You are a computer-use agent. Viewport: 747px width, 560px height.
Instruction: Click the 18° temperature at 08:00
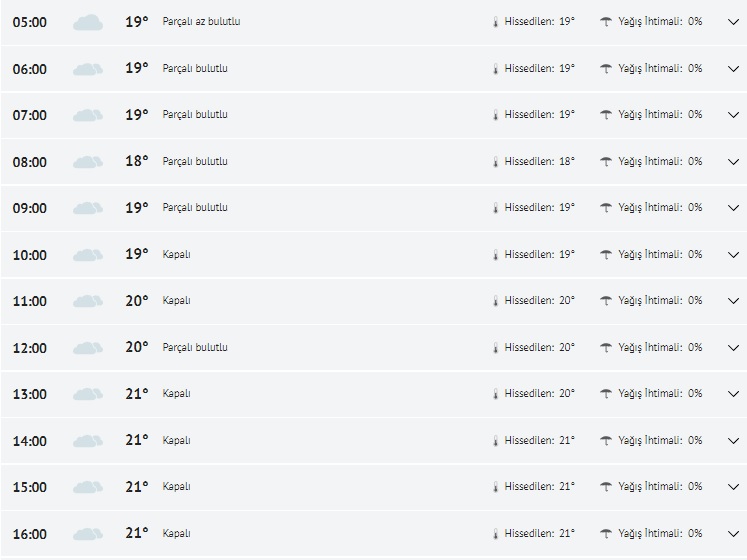pyautogui.click(x=137, y=161)
